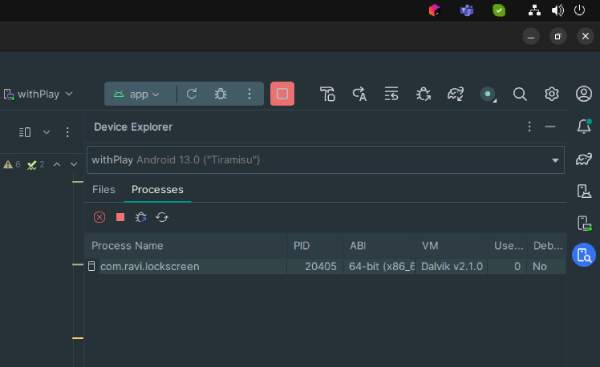Click the Device Explorer title
Screen dimensions: 600x367
point(133,127)
